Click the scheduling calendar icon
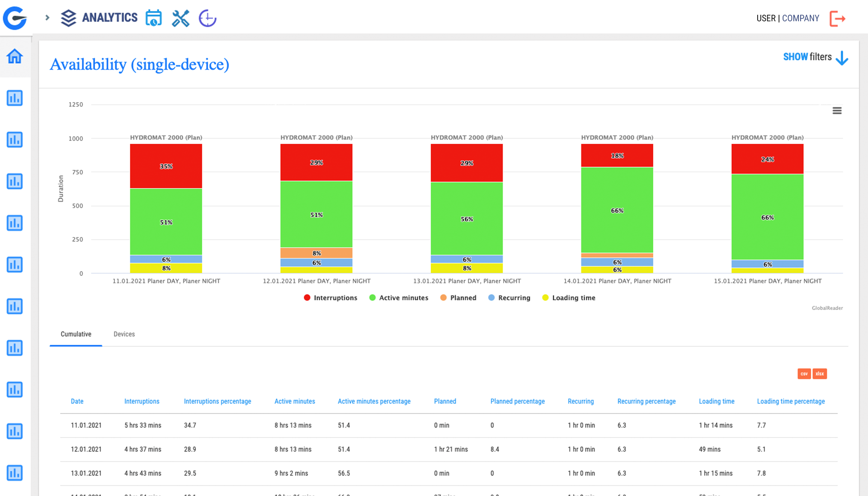 coord(154,18)
